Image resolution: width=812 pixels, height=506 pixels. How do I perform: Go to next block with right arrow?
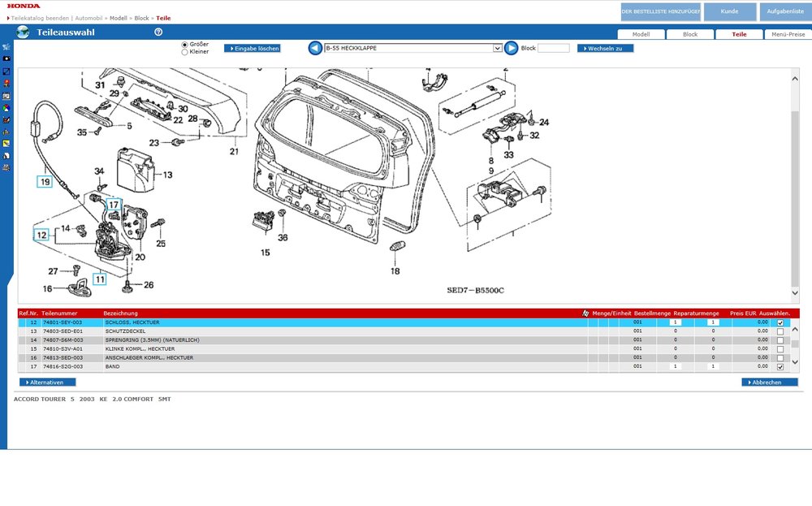tap(512, 48)
